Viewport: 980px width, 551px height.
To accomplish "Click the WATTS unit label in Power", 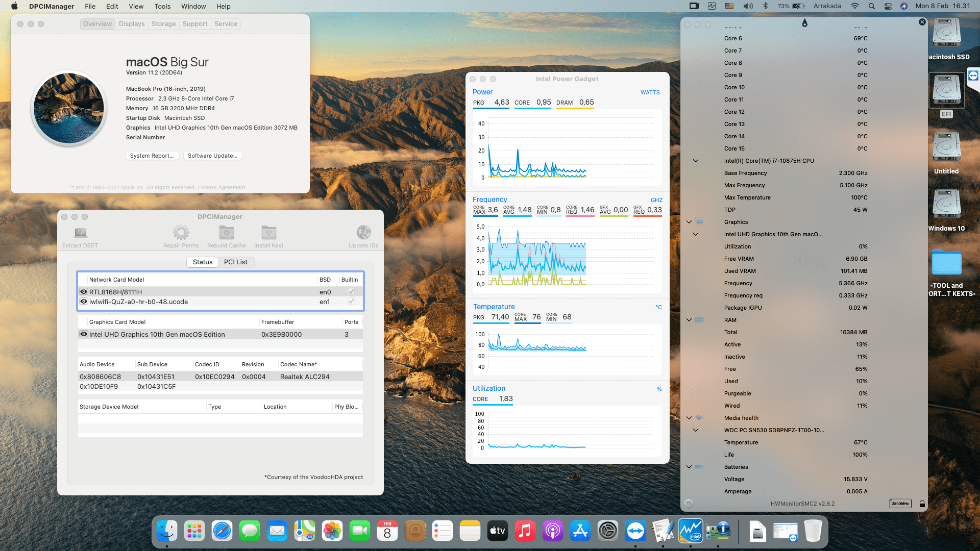I will pyautogui.click(x=650, y=92).
